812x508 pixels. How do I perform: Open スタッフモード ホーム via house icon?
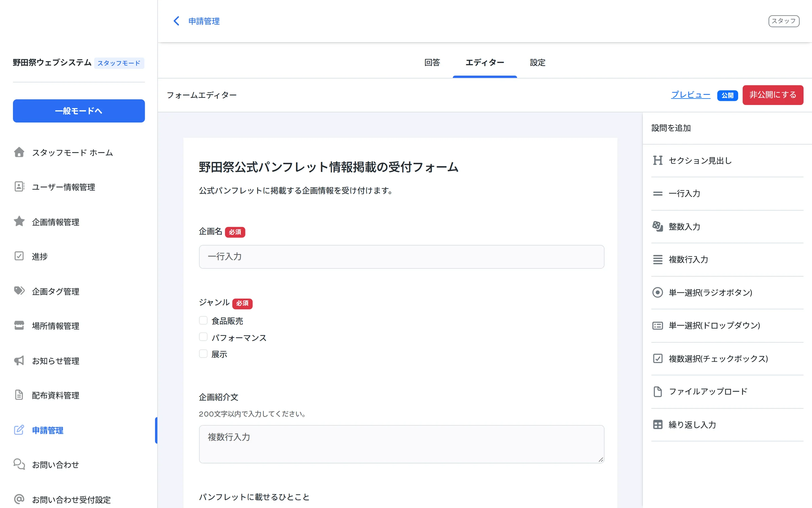pyautogui.click(x=19, y=152)
